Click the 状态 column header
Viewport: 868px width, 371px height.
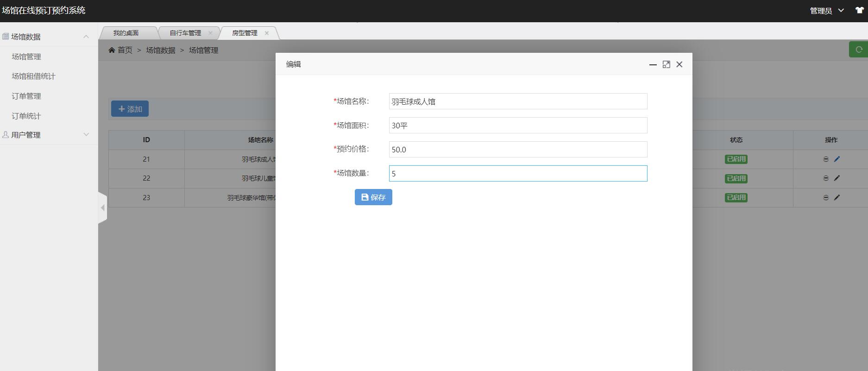pos(736,140)
